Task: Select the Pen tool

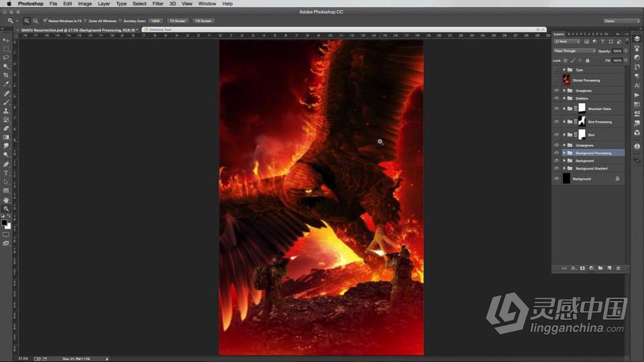Action: click(6, 164)
